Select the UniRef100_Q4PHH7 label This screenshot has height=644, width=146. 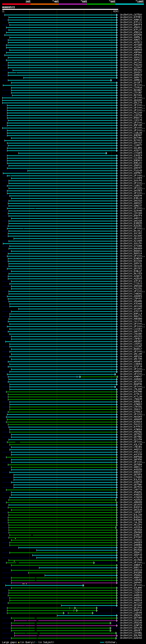coord(131,583)
